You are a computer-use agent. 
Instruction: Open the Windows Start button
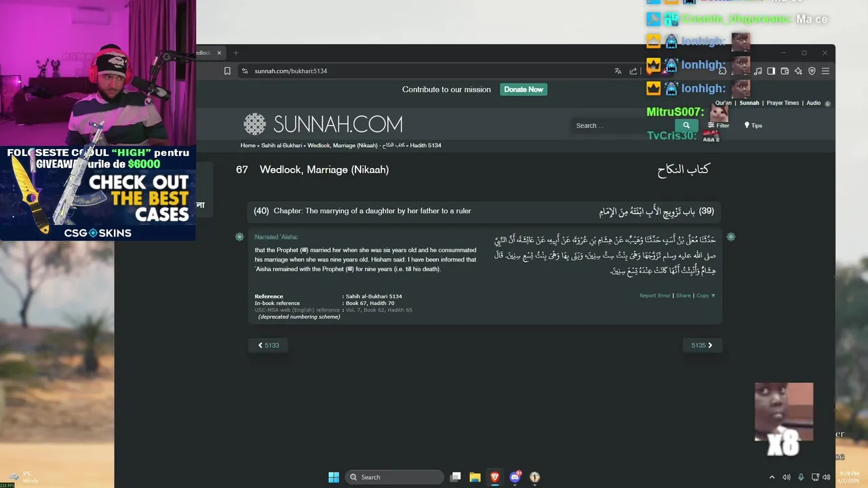point(334,477)
